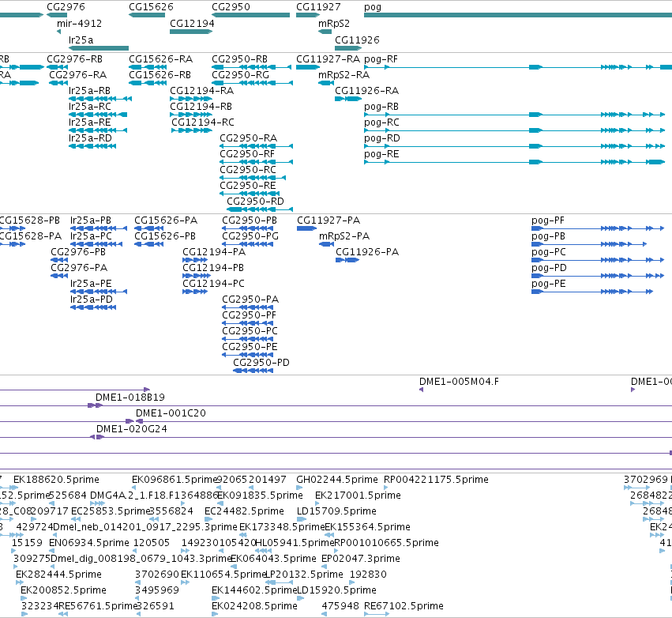Click transcript CG15626-RA

(x=148, y=67)
